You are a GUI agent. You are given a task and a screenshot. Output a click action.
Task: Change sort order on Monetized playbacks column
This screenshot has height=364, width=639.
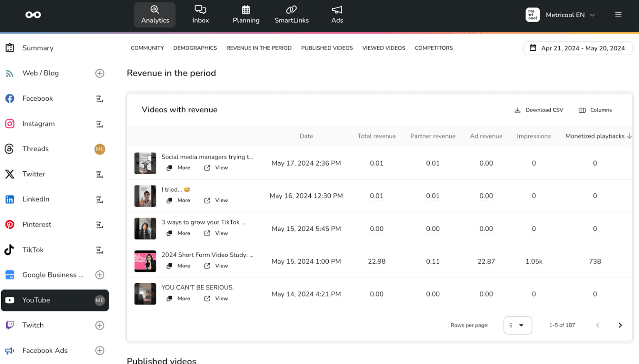tap(598, 136)
